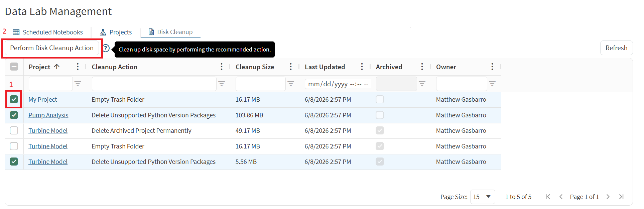Image resolution: width=644 pixels, height=209 pixels.
Task: Click the Delete Archived Project Permanently cell
Action: [x=142, y=130]
